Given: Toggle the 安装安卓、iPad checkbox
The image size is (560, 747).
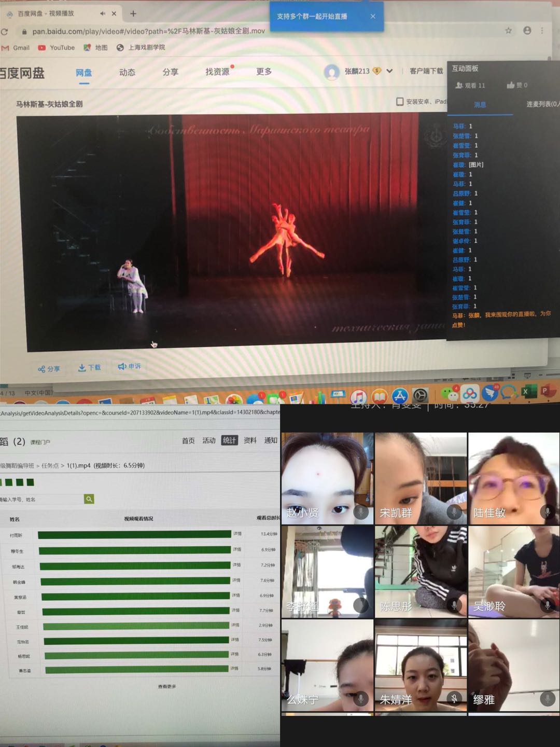Looking at the screenshot, I should click(x=400, y=102).
